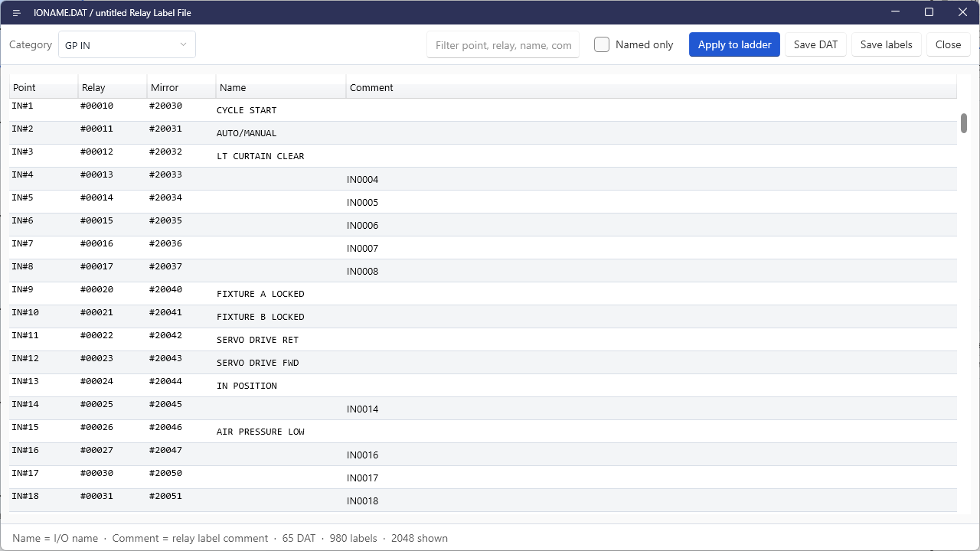980x551 pixels.
Task: Apply to ladder button
Action: coord(734,44)
